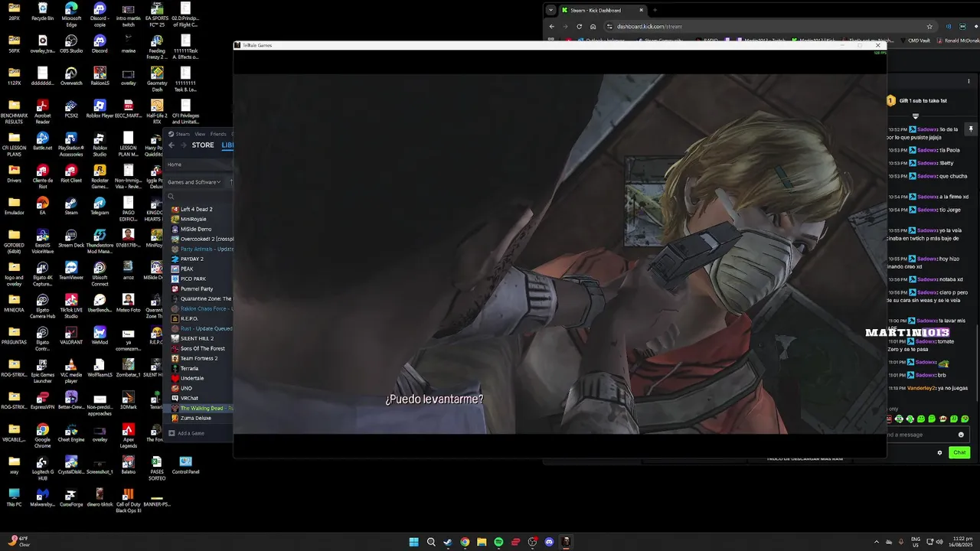Expand the Games and Software dropdown
The height and width of the screenshot is (551, 980).
[x=194, y=182]
